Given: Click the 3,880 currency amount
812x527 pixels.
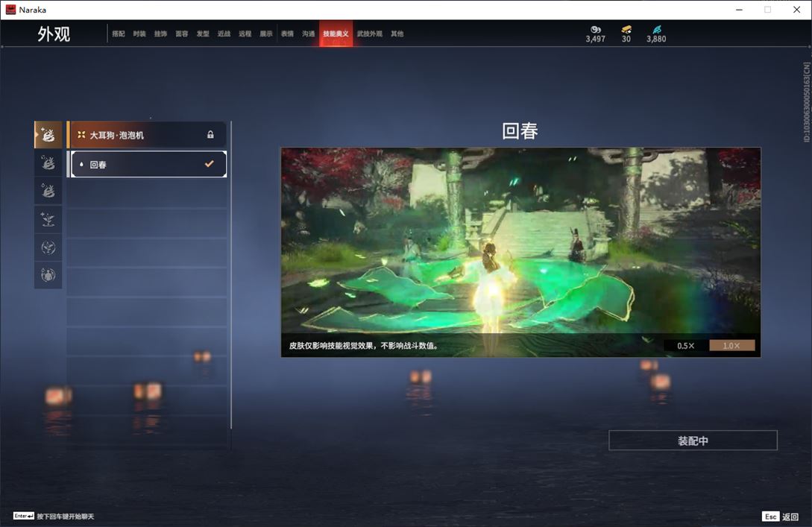Looking at the screenshot, I should (656, 39).
